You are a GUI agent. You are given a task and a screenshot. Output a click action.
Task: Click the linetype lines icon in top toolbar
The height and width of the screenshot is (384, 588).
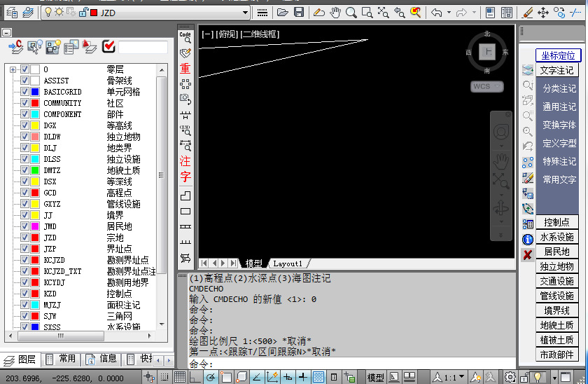tap(262, 13)
